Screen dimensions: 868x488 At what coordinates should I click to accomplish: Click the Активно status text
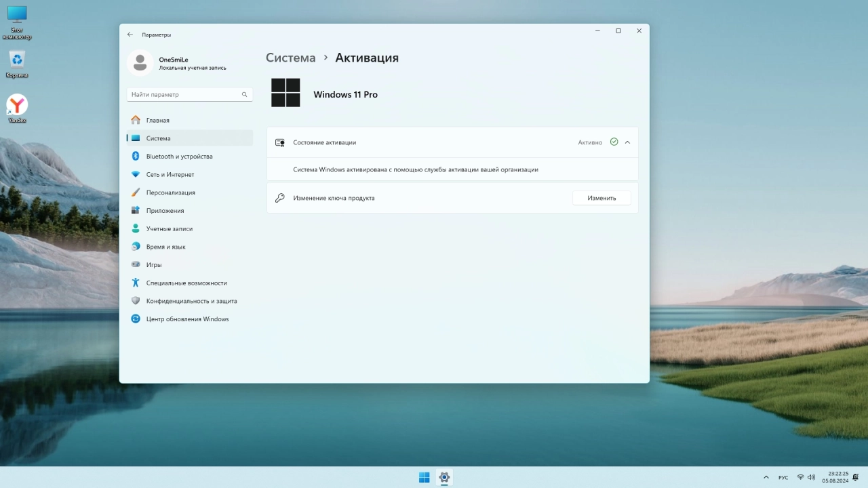tap(590, 142)
